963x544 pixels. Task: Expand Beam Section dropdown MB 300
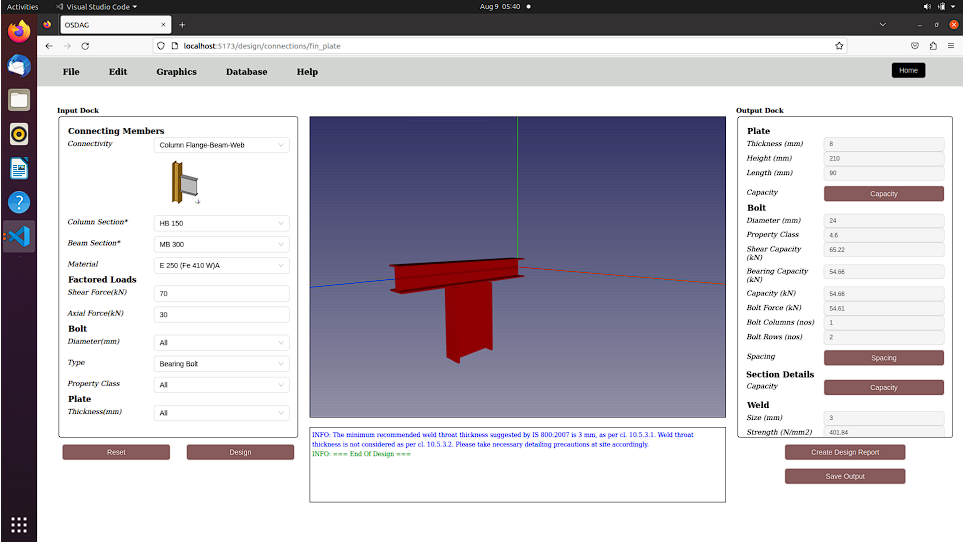tap(221, 244)
